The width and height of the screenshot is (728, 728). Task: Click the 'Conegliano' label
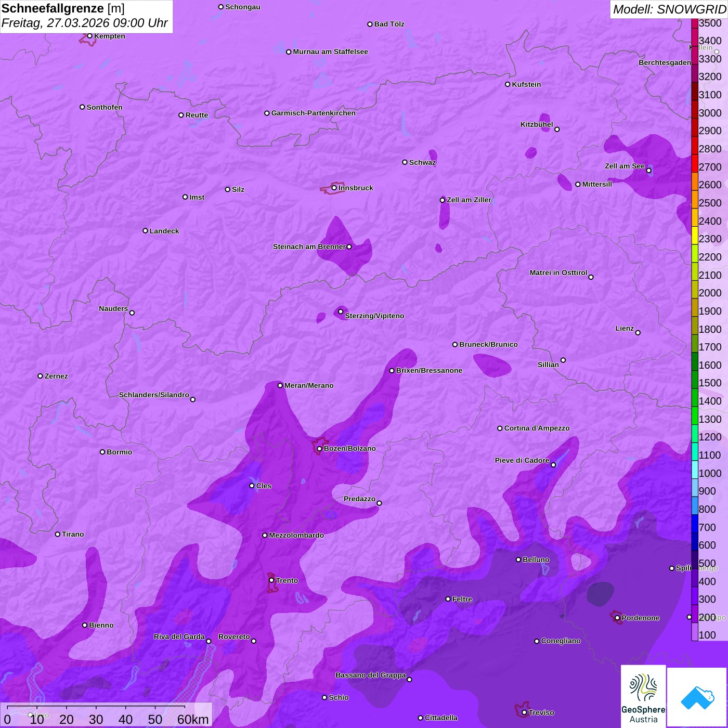561,641
